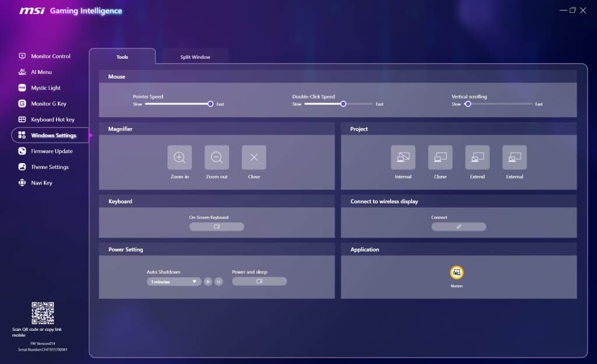Screen dimensions: 597x364
Task: Click the Magnifier Zoom in icon
Action: pyautogui.click(x=180, y=157)
